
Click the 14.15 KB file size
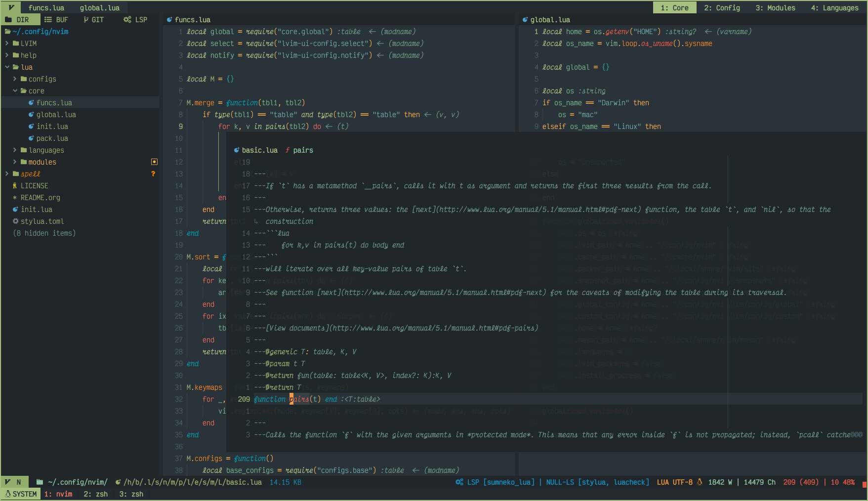coord(285,482)
